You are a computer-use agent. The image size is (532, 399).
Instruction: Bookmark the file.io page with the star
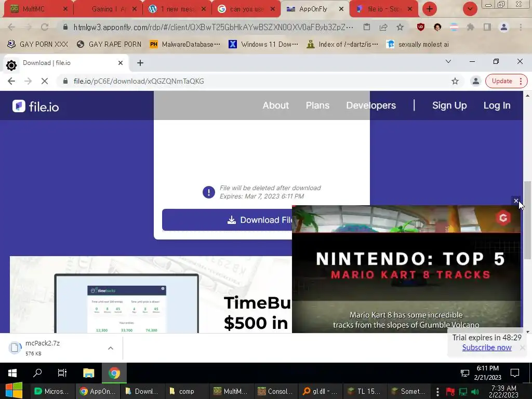tap(455, 81)
